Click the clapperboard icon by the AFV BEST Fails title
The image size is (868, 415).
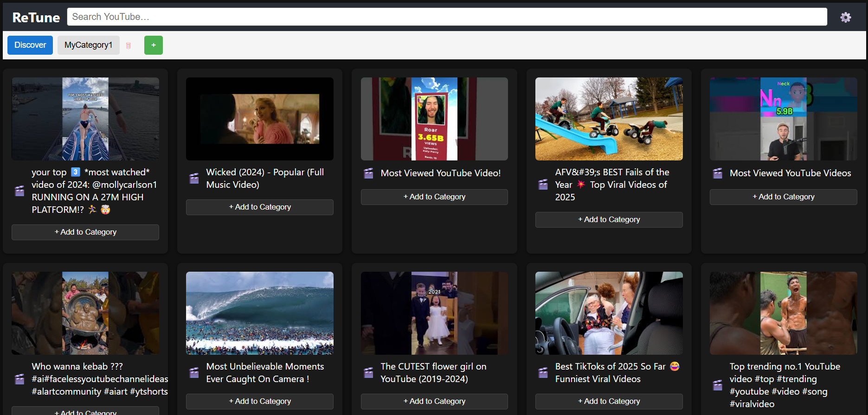pyautogui.click(x=543, y=185)
